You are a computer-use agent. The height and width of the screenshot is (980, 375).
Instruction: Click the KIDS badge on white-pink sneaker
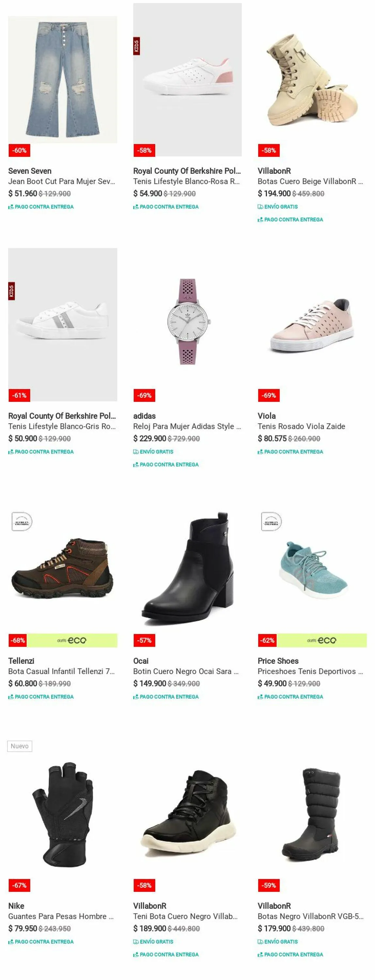(x=136, y=46)
